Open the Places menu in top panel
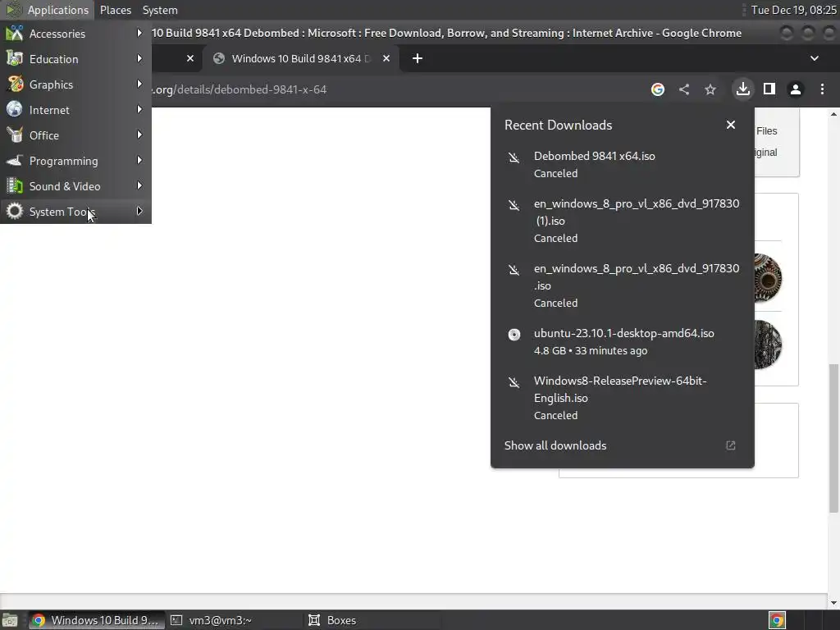The image size is (840, 630). point(116,10)
